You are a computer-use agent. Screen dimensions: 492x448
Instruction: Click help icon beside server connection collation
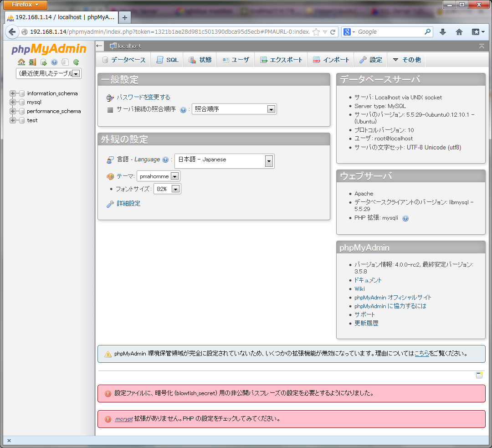tap(183, 109)
